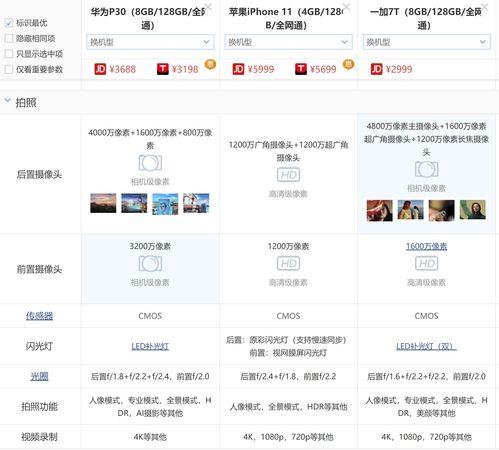
Task: Open the 换机型 dropdown for iPhone 11
Action: coord(288,42)
